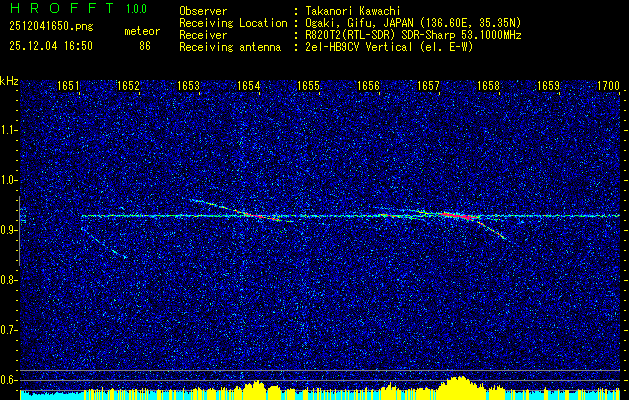This screenshot has height=400, width=629.
Task: Click the red meteor echo near 1657
Action: (x=458, y=216)
